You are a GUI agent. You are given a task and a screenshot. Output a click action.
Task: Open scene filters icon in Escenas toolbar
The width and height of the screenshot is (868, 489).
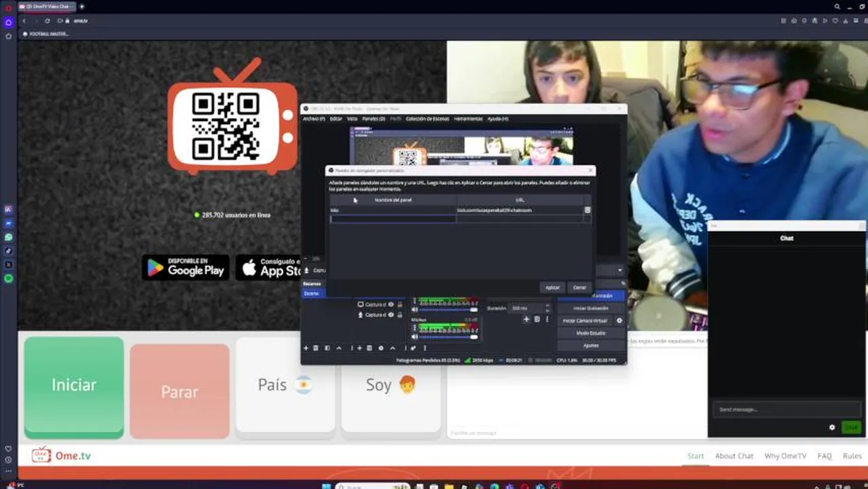click(327, 348)
